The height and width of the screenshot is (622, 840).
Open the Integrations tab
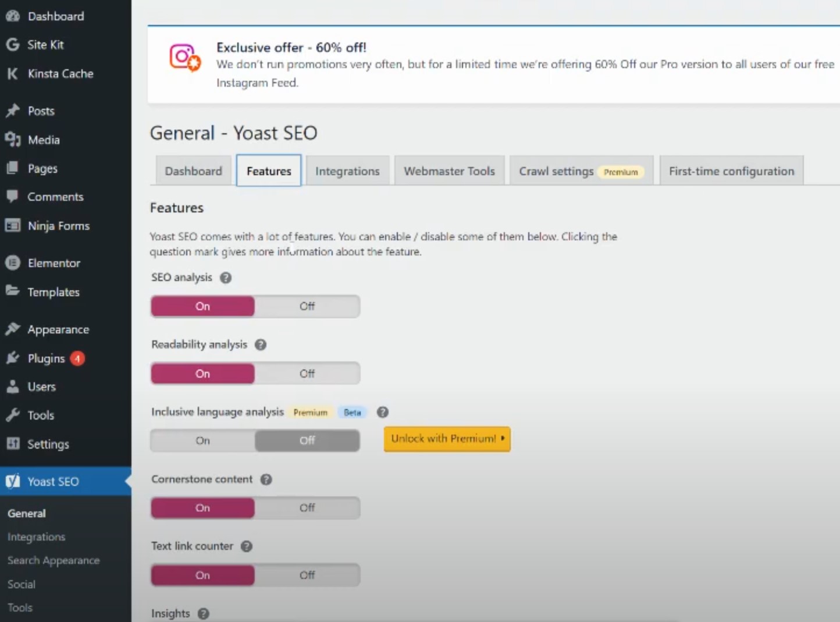(x=347, y=171)
